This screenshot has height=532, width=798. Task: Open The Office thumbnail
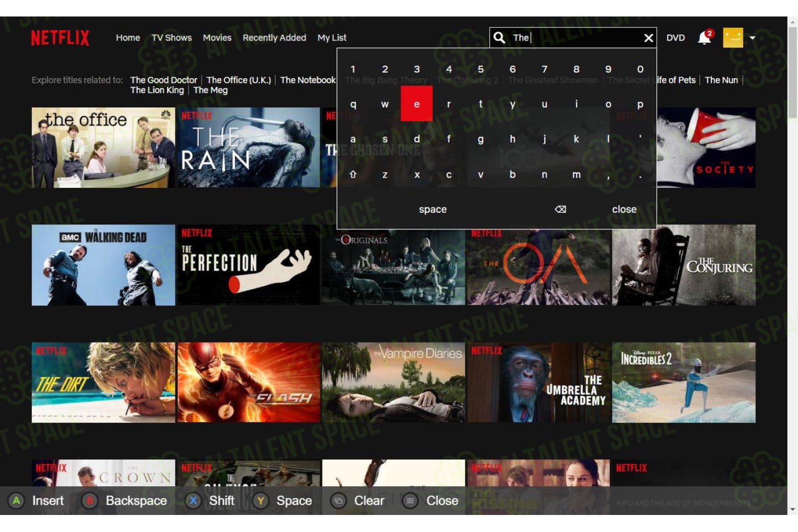pos(103,147)
